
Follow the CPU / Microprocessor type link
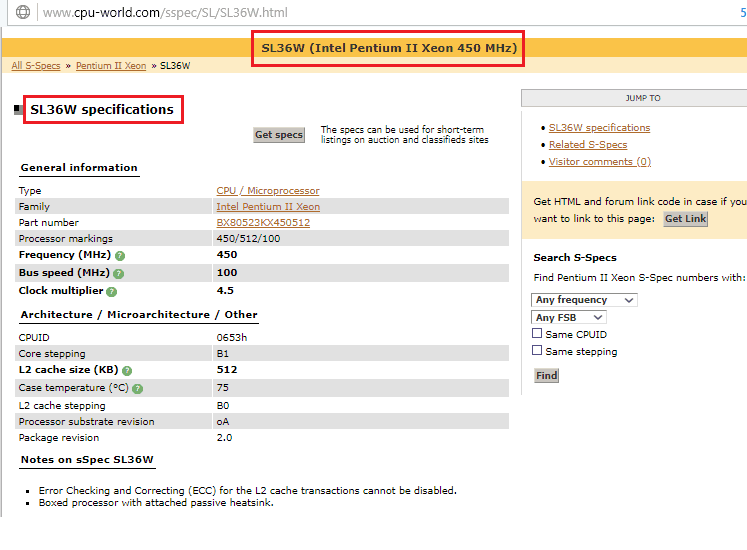tap(268, 191)
